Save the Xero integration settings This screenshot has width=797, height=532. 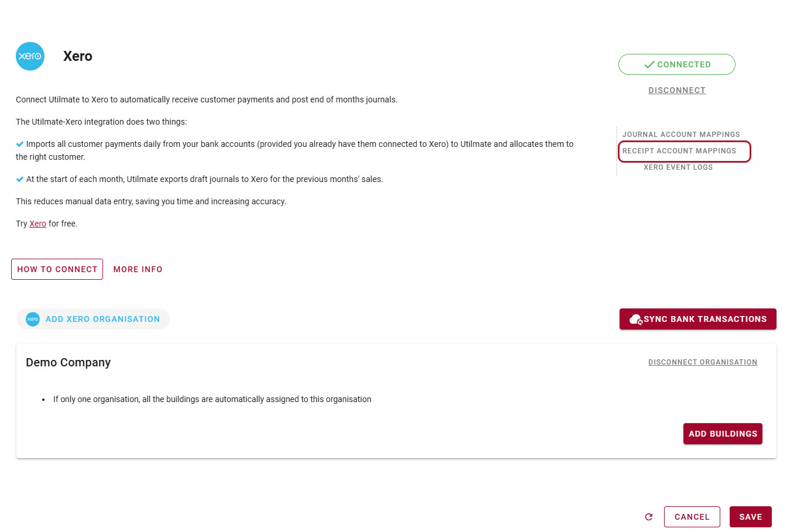click(750, 517)
